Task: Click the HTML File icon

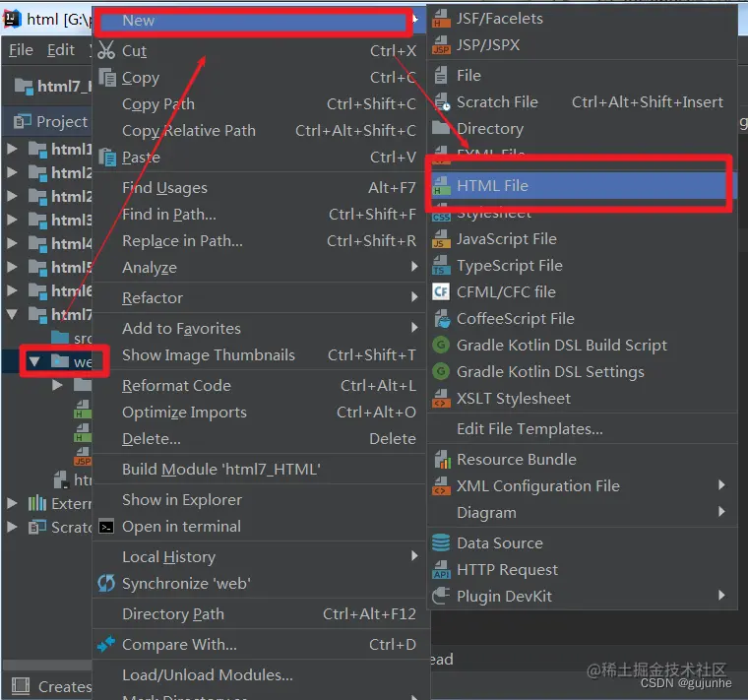Action: tap(441, 186)
